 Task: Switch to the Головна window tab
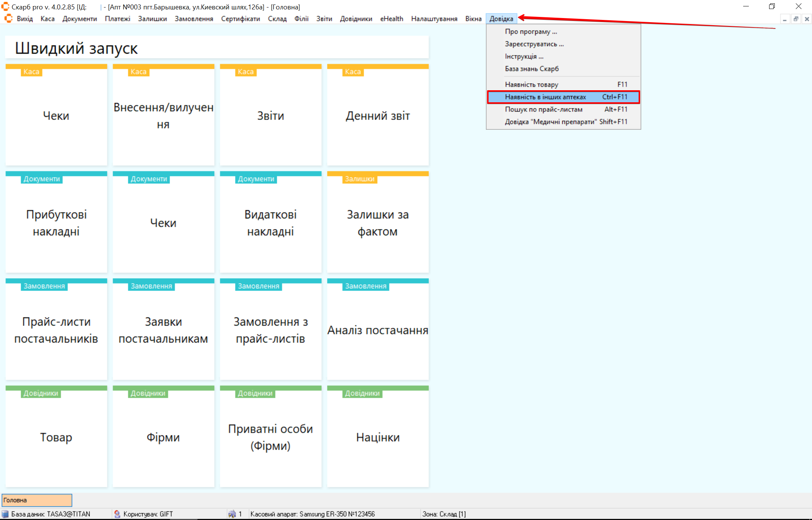[37, 500]
